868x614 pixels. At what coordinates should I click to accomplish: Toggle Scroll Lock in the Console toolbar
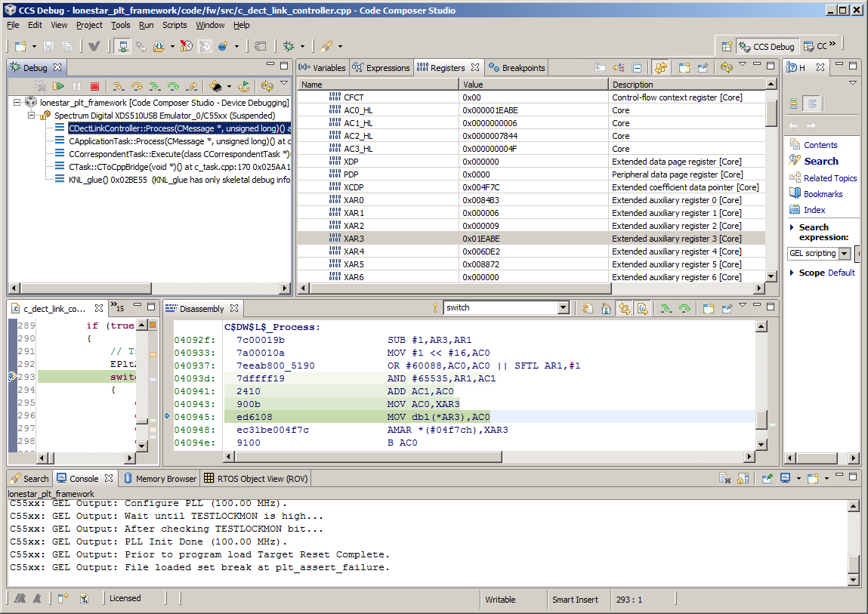(743, 478)
